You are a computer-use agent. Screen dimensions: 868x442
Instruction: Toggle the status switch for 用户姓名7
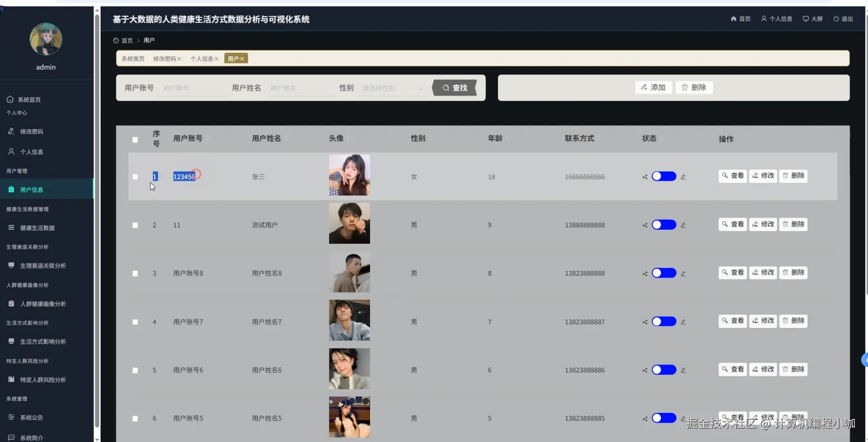tap(663, 321)
